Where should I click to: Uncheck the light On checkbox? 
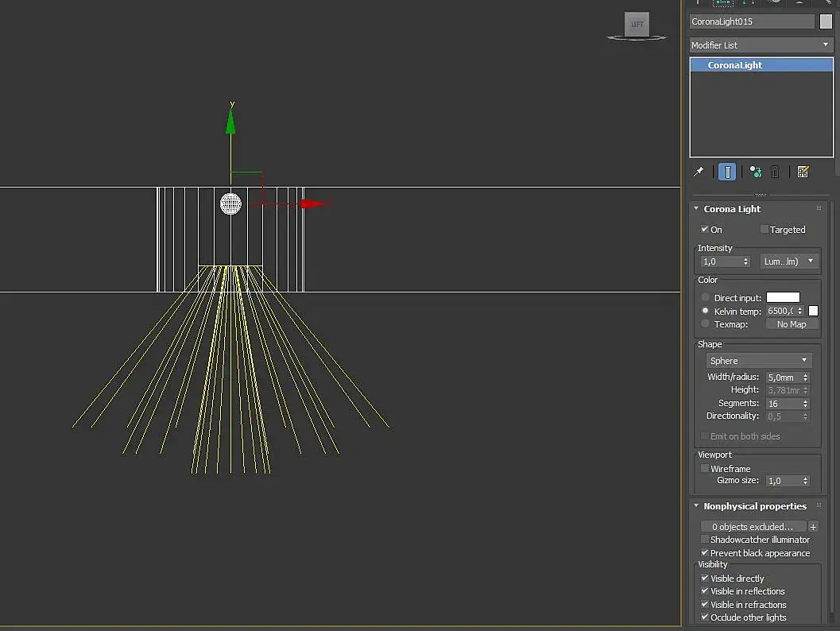705,230
